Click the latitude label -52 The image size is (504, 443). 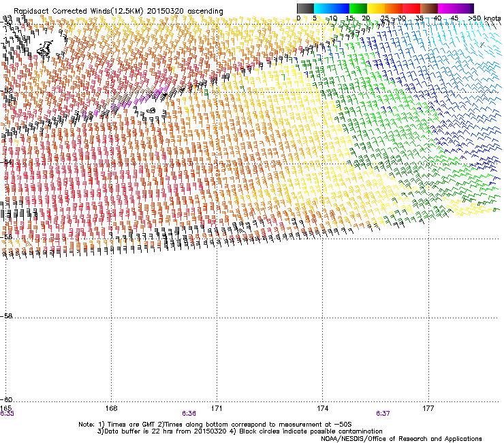click(x=6, y=91)
